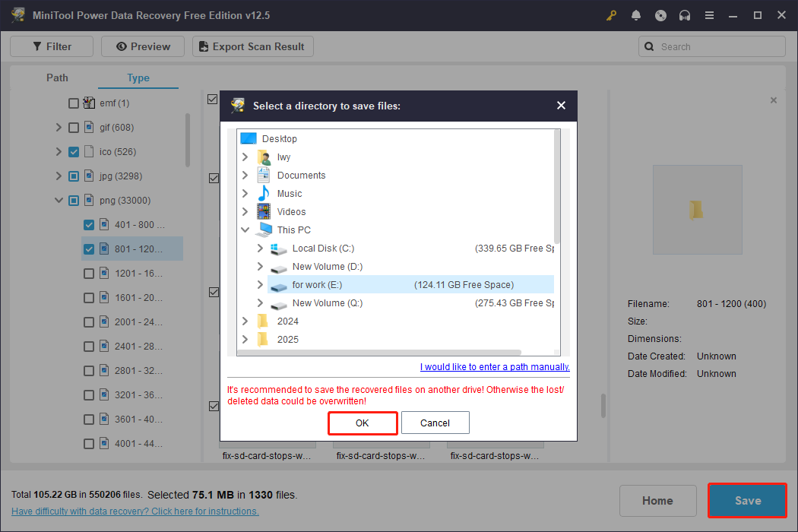Click the Home button

(657, 501)
